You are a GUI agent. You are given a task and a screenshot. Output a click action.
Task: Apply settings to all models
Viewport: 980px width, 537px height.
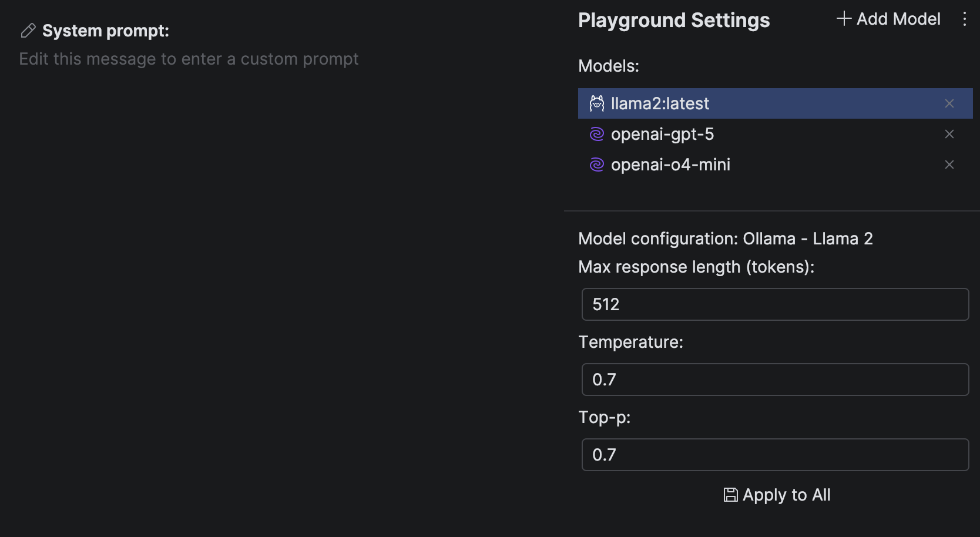tap(777, 495)
